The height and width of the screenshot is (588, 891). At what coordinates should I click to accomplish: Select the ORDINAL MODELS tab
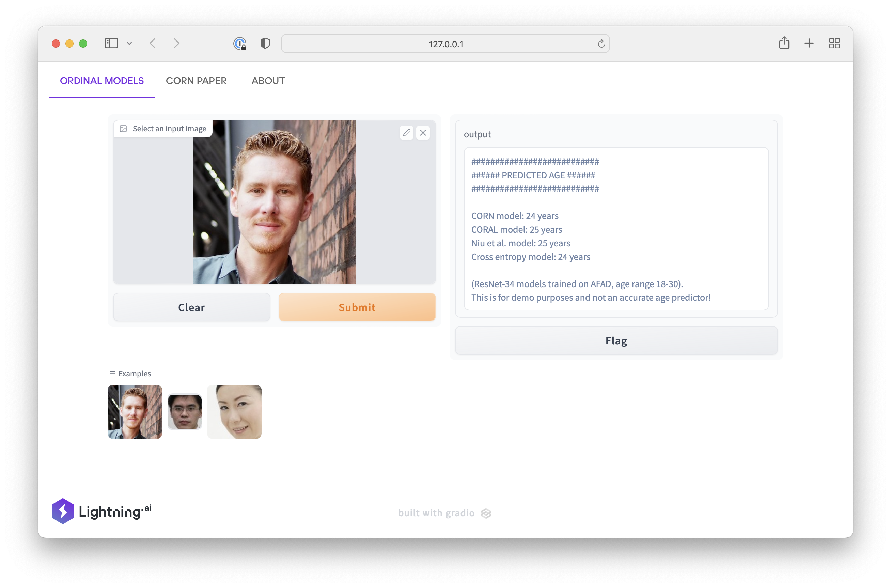click(102, 81)
